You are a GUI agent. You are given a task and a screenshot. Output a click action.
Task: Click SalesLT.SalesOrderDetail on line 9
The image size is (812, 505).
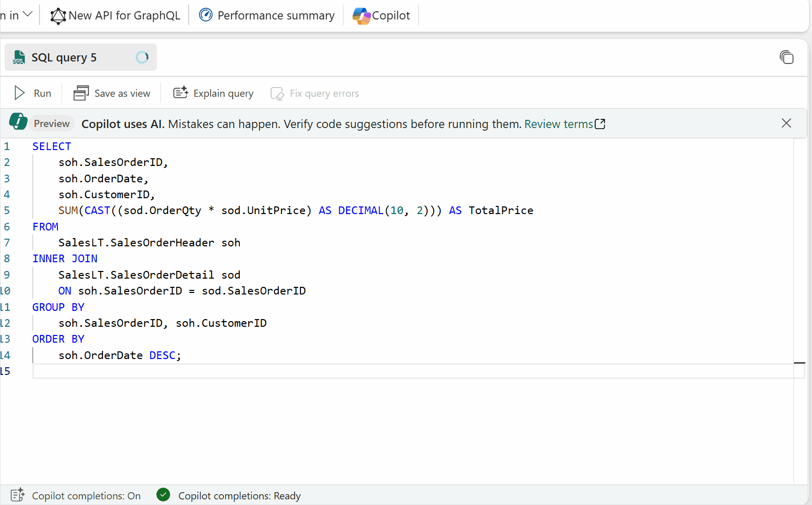pos(136,275)
